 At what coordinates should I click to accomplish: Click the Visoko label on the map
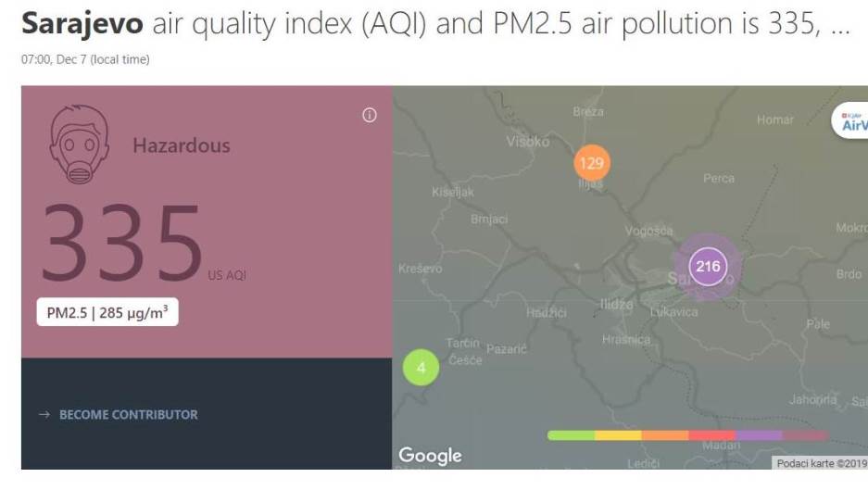(x=527, y=142)
